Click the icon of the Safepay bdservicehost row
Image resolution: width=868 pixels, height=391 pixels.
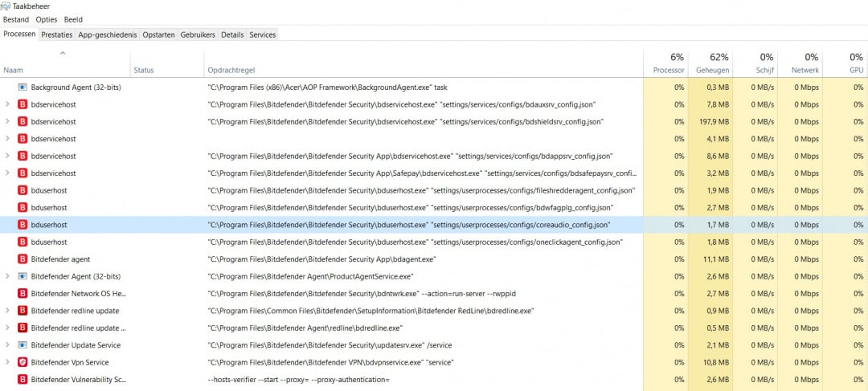pos(23,173)
